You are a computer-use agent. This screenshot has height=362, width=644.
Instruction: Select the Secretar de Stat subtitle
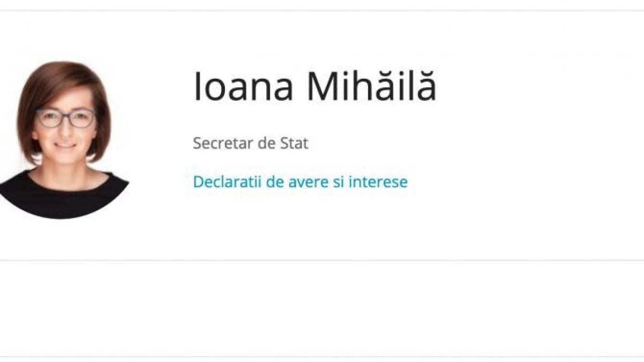(250, 144)
